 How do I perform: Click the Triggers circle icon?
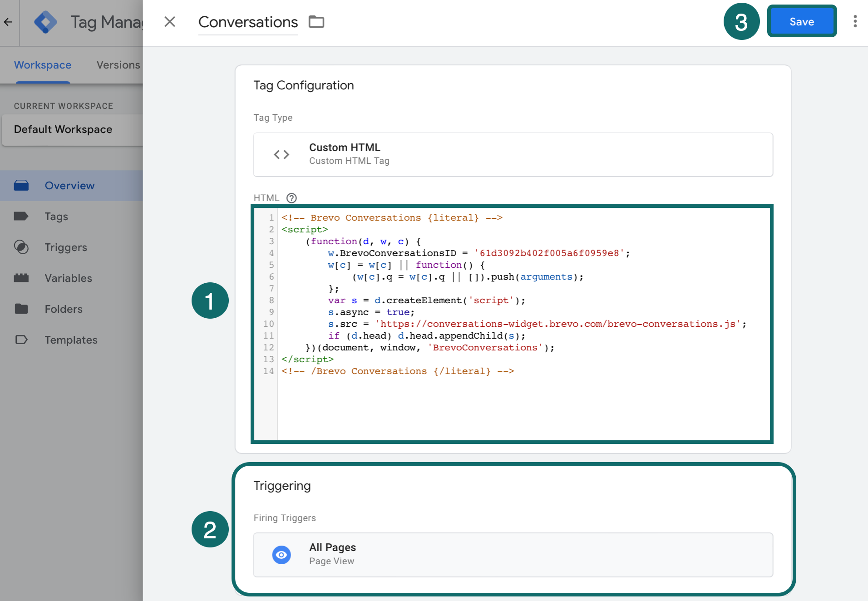point(21,247)
